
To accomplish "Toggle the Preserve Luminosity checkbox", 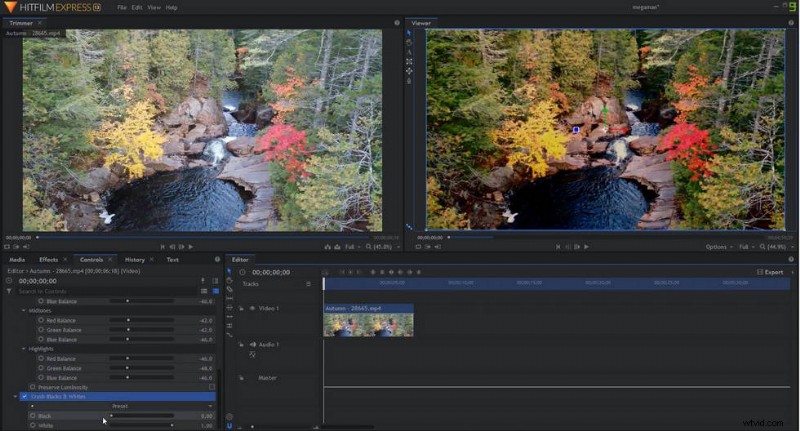I will [x=212, y=387].
